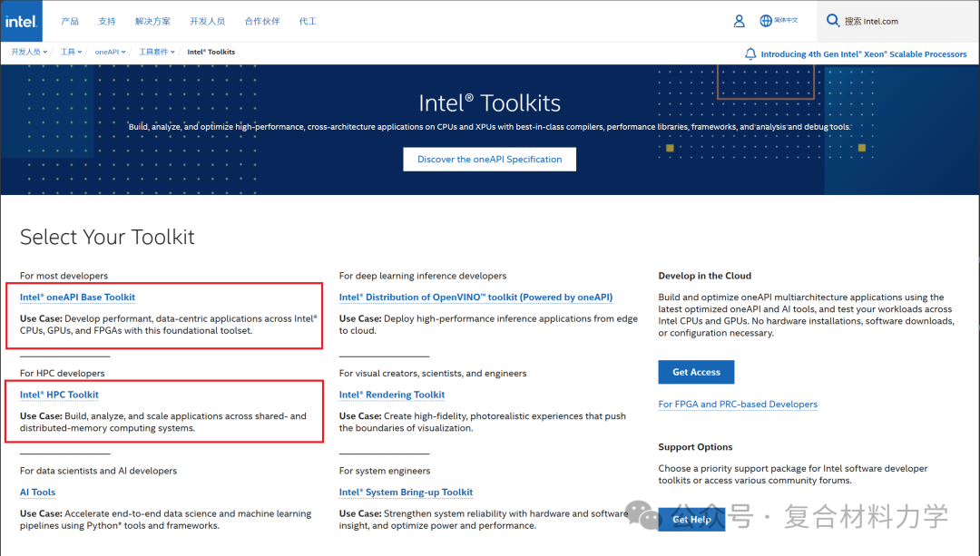980x556 pixels.
Task: Open the user account icon
Action: (x=739, y=21)
